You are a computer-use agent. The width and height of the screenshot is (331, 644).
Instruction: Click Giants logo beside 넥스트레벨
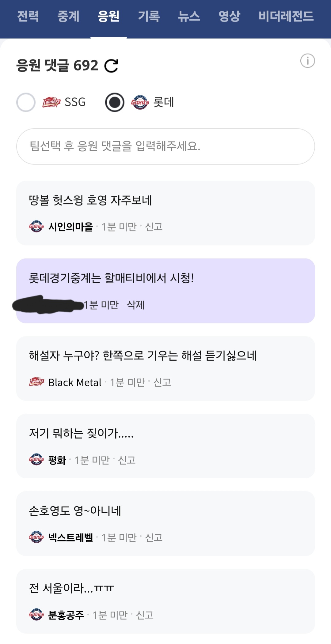(x=36, y=537)
